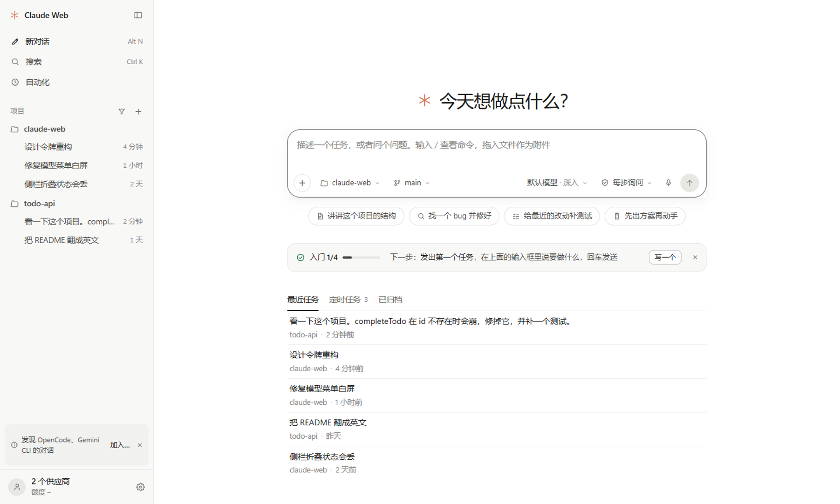Filter projects with the funnel icon
This screenshot has width=840, height=504.
pos(122,111)
